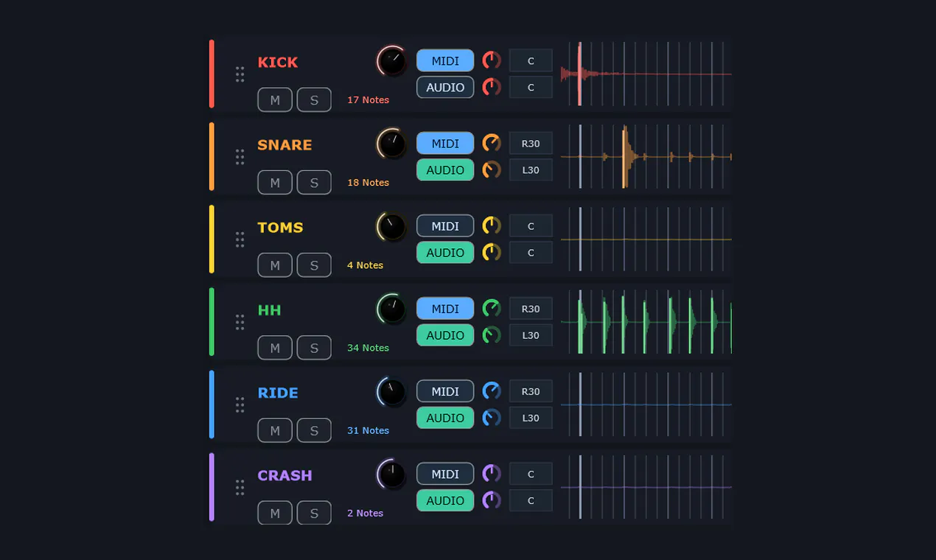Click the "34 Notes" count label
The image size is (936, 560).
click(x=368, y=348)
